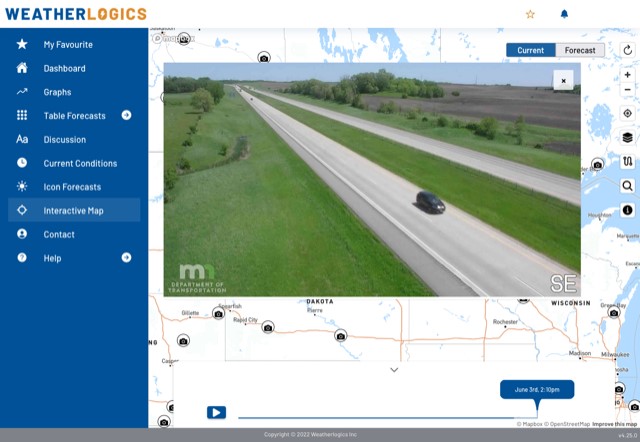Open the map info icon
Image resolution: width=640 pixels, height=442 pixels.
click(628, 210)
